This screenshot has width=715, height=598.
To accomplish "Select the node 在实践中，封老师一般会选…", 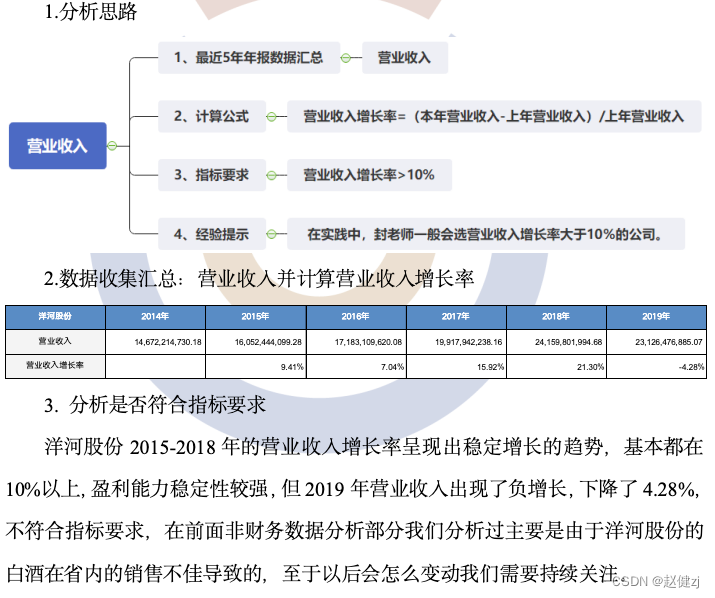I will 486,234.
